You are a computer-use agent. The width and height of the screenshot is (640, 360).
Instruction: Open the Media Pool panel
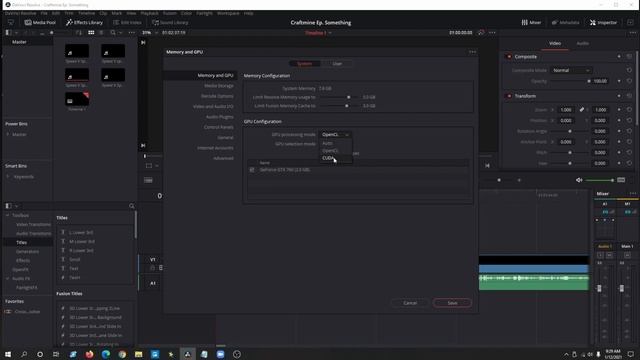[40, 22]
